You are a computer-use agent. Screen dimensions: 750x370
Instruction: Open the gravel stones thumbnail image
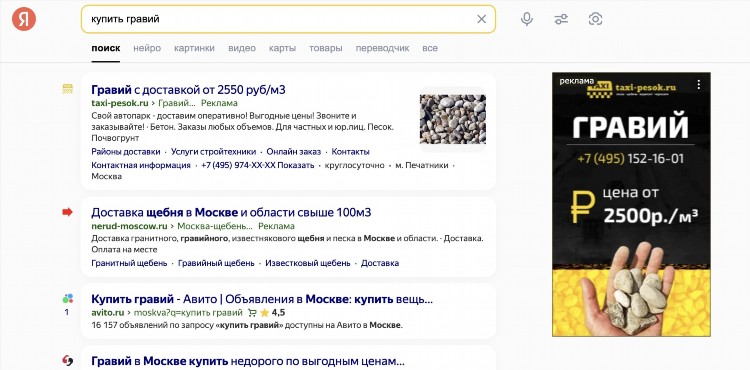(x=452, y=119)
